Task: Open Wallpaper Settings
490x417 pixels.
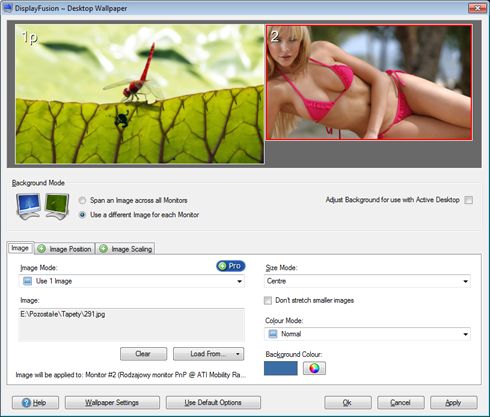Action: (112, 403)
